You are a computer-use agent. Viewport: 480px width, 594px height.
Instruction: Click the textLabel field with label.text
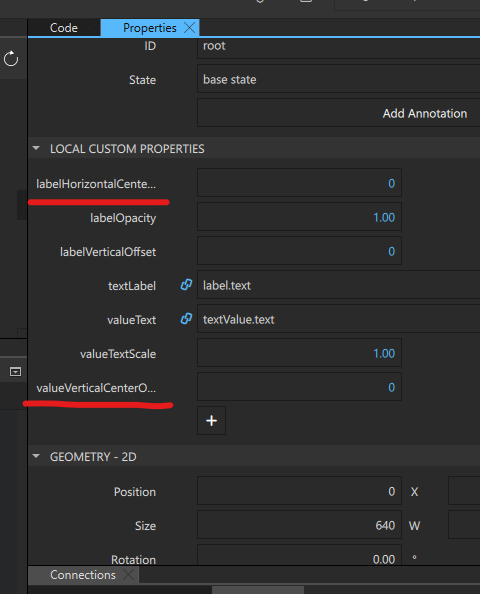click(x=338, y=285)
